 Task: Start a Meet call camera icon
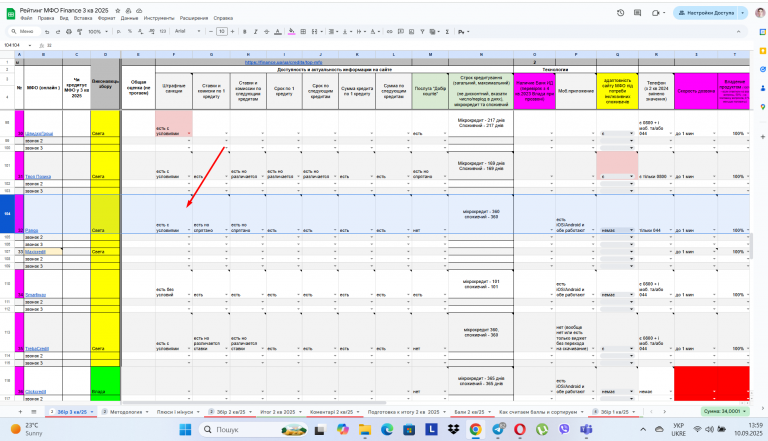point(655,13)
